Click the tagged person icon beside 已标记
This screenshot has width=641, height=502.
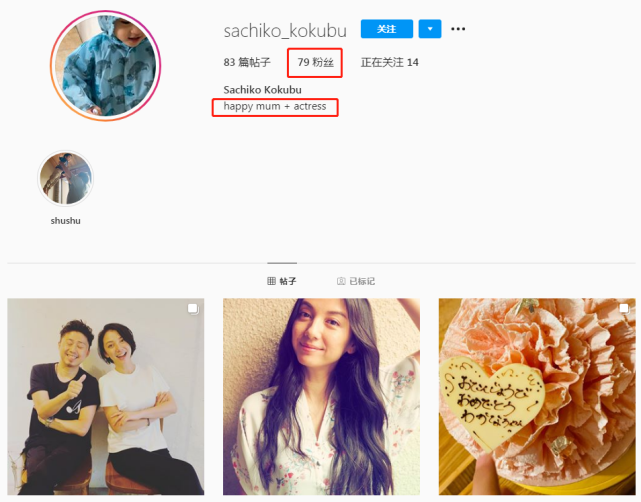click(341, 281)
